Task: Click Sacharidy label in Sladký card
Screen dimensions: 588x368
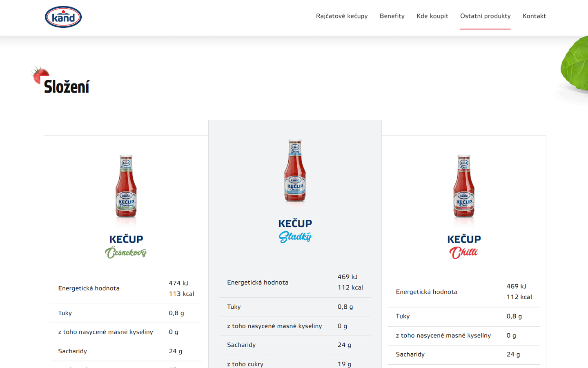Action: coord(241,345)
